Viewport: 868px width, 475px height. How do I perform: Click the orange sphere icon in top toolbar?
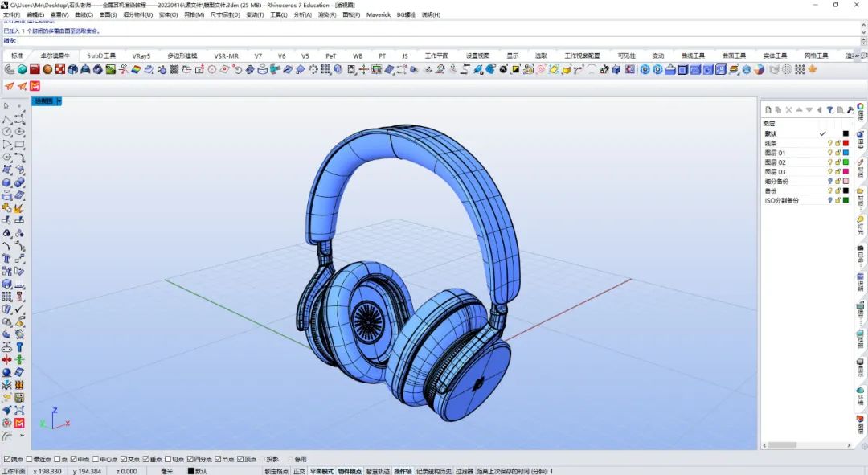coord(47,69)
